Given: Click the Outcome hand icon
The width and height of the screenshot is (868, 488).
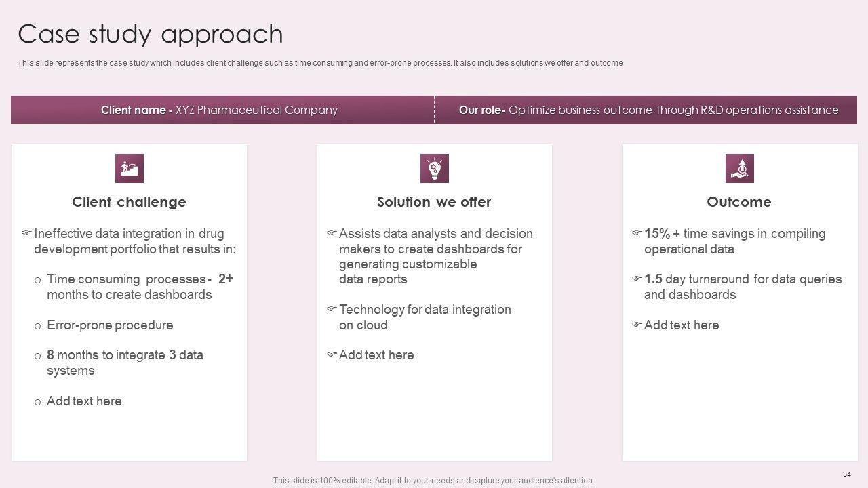Looking at the screenshot, I should 740,169.
